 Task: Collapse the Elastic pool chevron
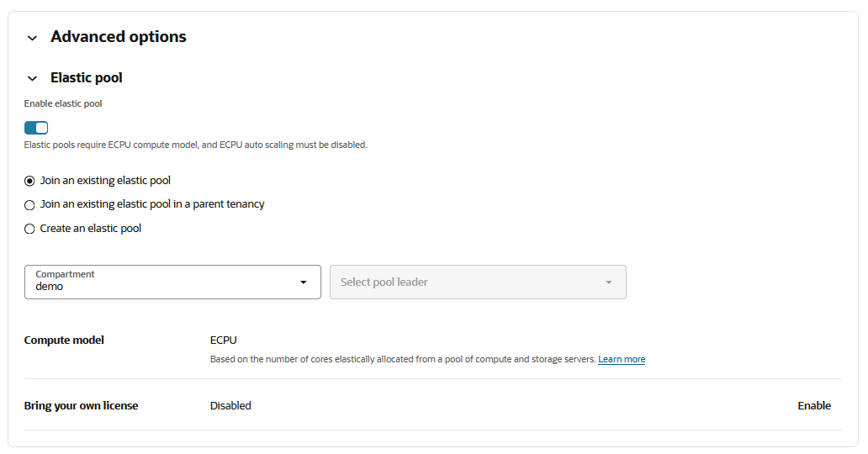click(x=32, y=78)
